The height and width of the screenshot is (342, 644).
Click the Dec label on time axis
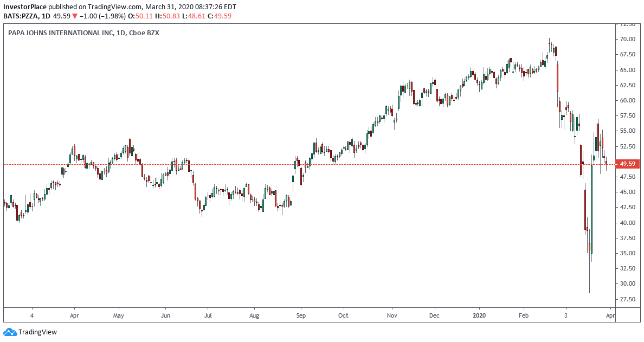tap(434, 316)
